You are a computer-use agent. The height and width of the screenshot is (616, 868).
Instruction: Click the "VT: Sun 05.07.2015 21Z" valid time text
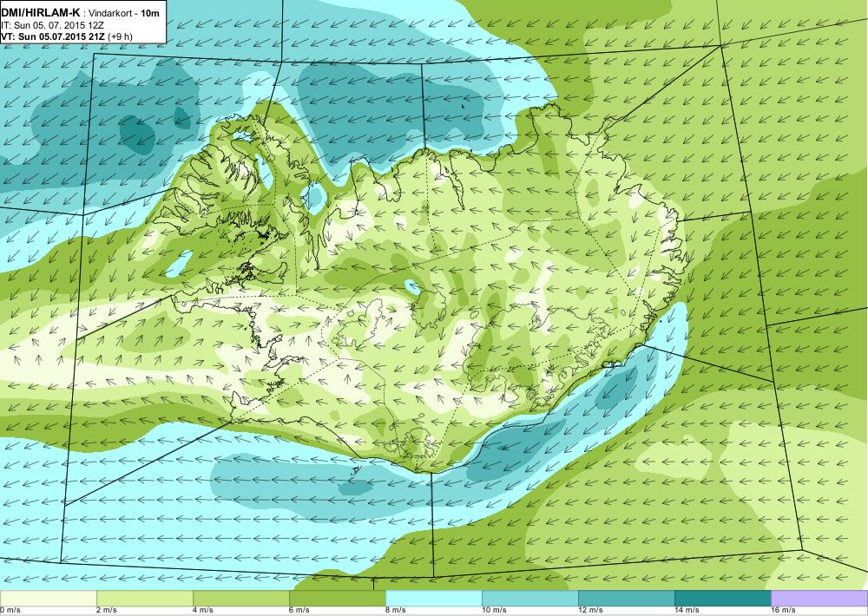(53, 36)
